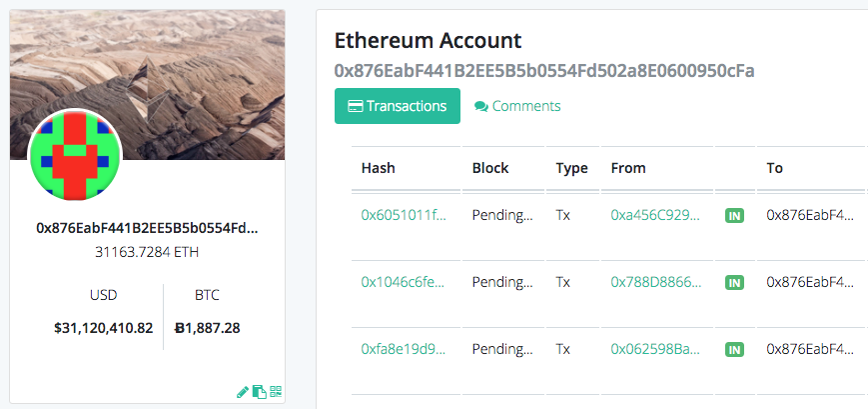Click the Block column header

point(490,168)
